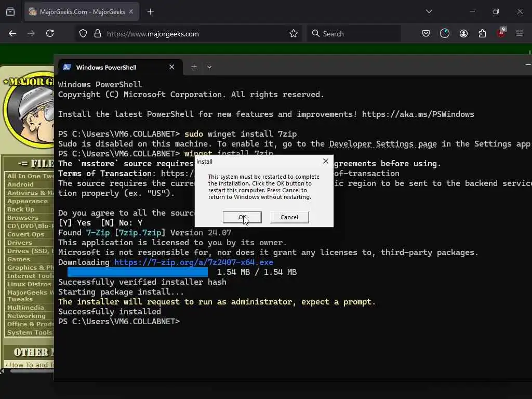The image size is (532, 399).
Task: Reload the MajorGeeks page
Action: tap(50, 34)
